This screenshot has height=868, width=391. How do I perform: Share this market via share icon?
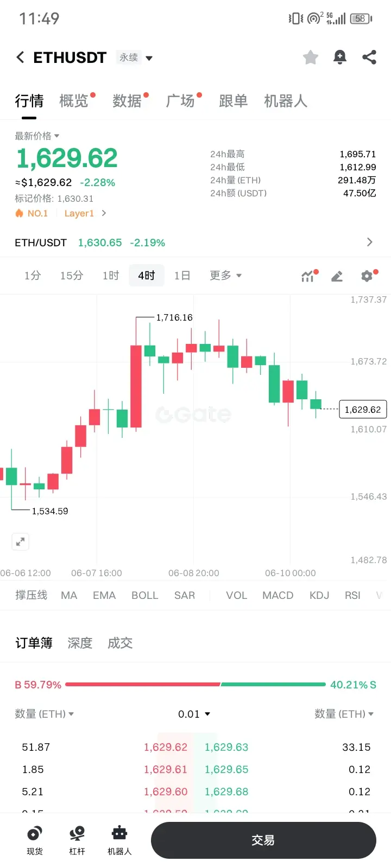(x=369, y=57)
